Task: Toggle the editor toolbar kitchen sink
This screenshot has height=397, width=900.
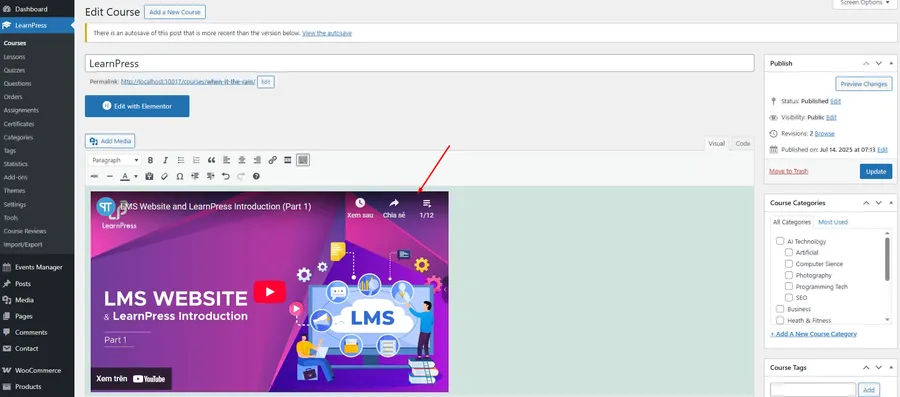Action: [303, 160]
